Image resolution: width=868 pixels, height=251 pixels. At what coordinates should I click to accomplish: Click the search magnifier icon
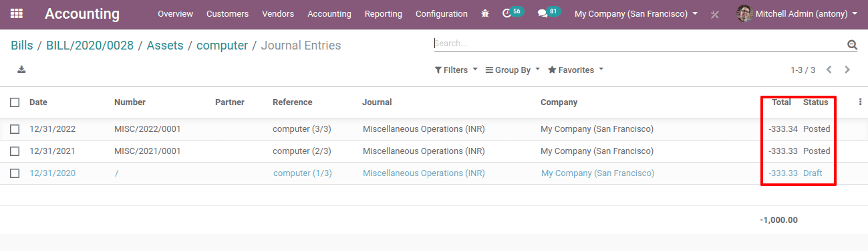(x=852, y=45)
